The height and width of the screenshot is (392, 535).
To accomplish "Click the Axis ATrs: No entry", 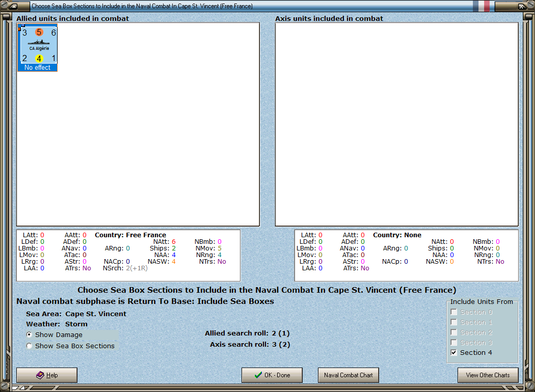I will coord(356,268).
